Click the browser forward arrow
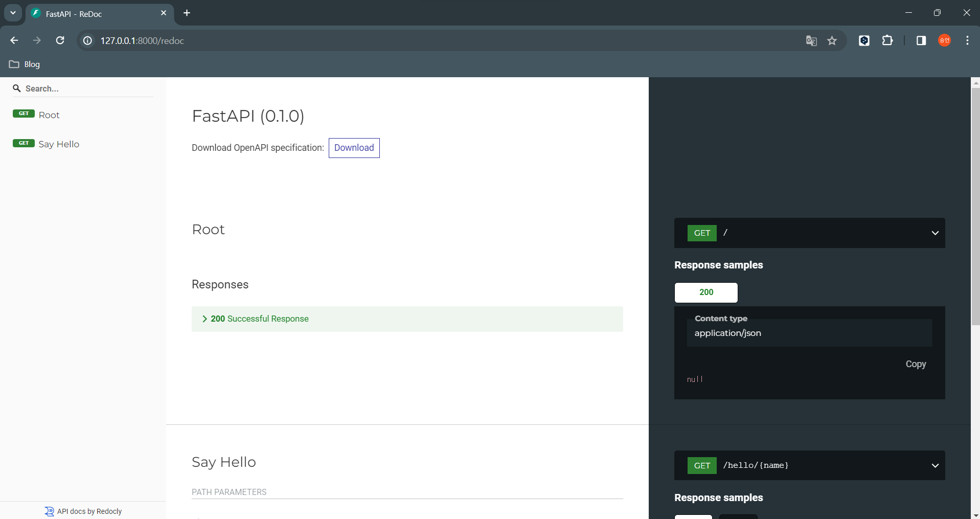The image size is (980, 519). tap(37, 40)
